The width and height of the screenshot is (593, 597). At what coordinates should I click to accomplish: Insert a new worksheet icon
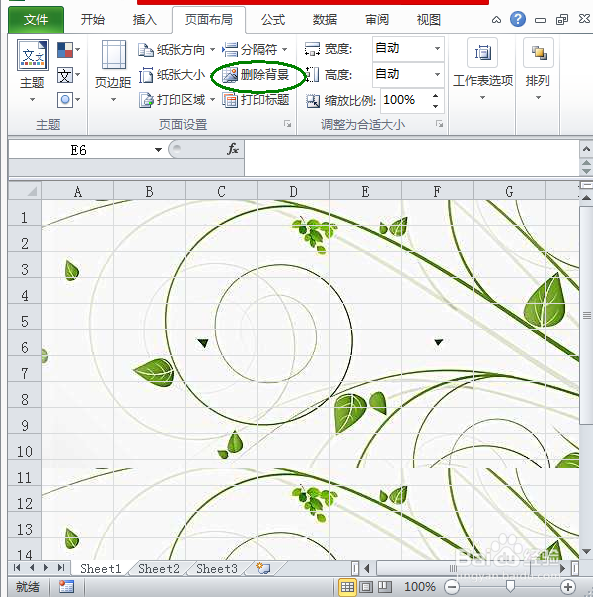(263, 568)
